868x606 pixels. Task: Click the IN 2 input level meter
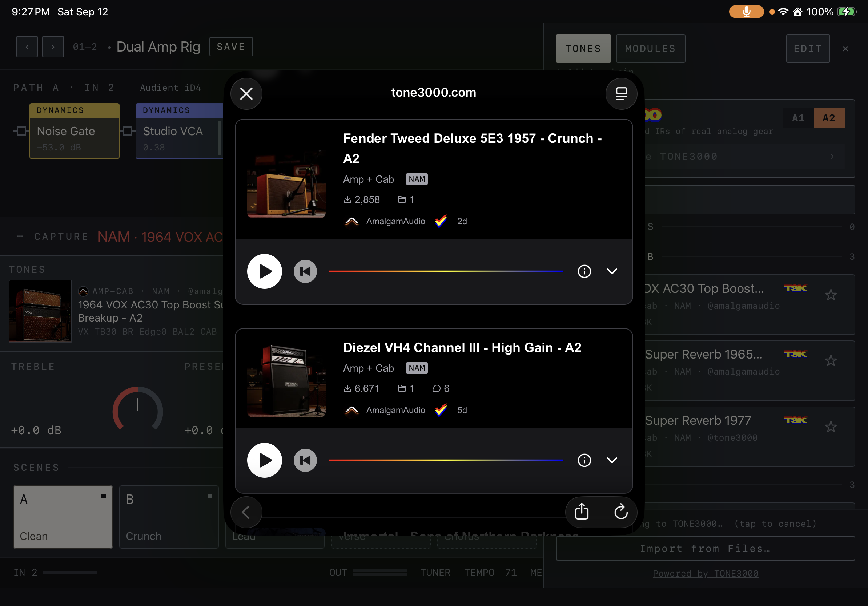(69, 573)
